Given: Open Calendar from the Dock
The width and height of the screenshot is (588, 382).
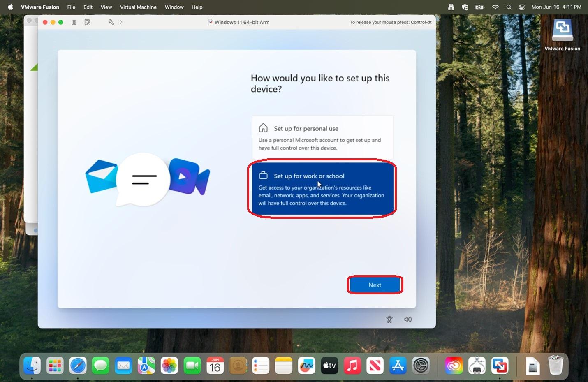Looking at the screenshot, I should [215, 365].
